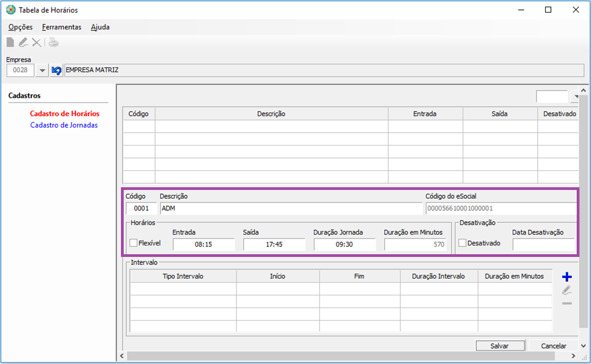The height and width of the screenshot is (364, 591).
Task: Click the Print toolbar icon
Action: click(x=53, y=42)
